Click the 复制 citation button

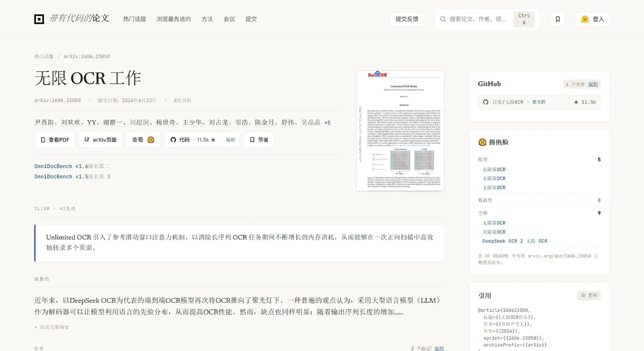[589, 296]
